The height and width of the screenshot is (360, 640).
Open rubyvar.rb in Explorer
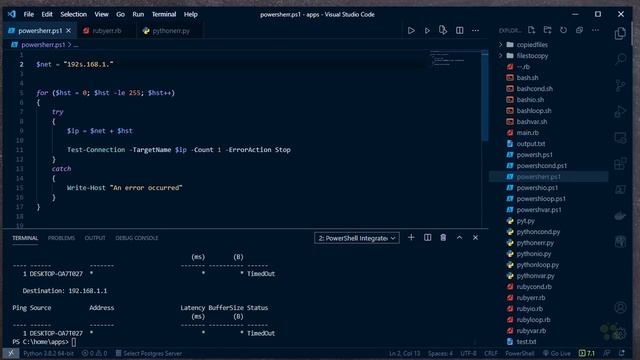(531, 331)
